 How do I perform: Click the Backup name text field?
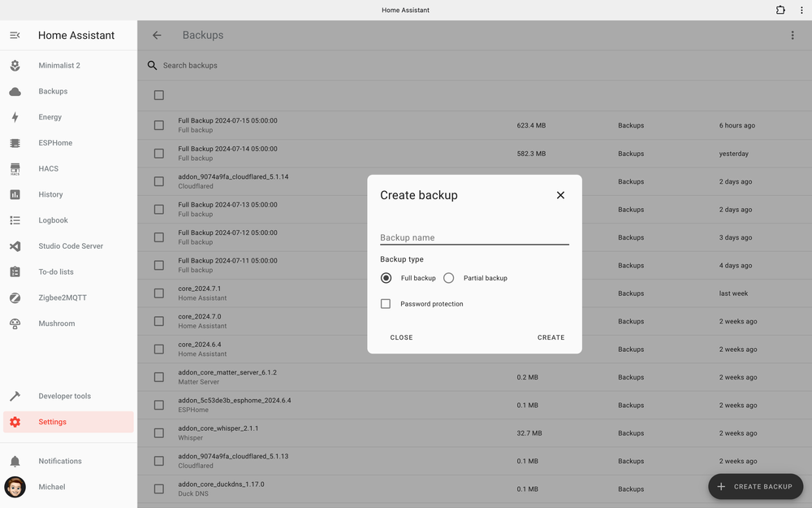pyautogui.click(x=474, y=237)
